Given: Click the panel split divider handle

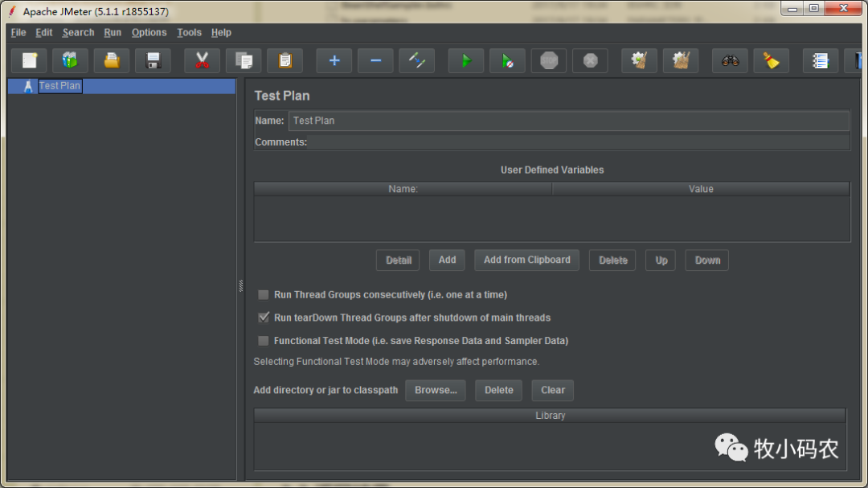Looking at the screenshot, I should coord(241,286).
